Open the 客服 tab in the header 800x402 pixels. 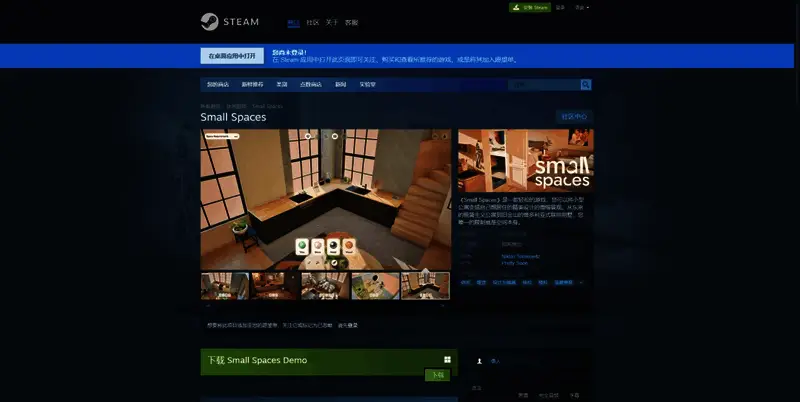[x=351, y=22]
